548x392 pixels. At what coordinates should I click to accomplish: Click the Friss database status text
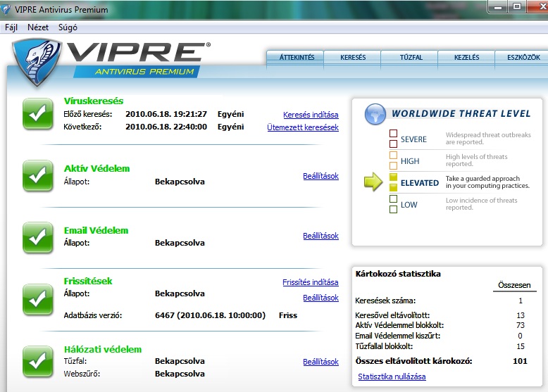pyautogui.click(x=288, y=315)
